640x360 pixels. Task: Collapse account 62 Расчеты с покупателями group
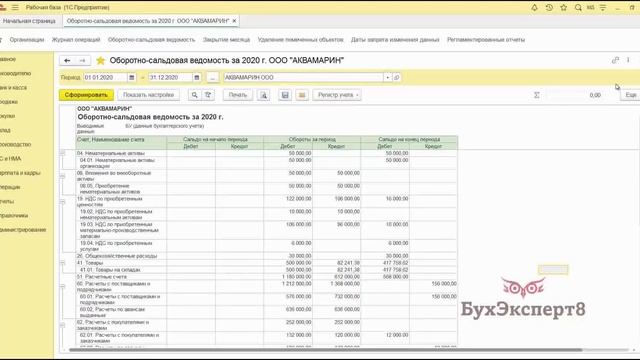[62, 325]
